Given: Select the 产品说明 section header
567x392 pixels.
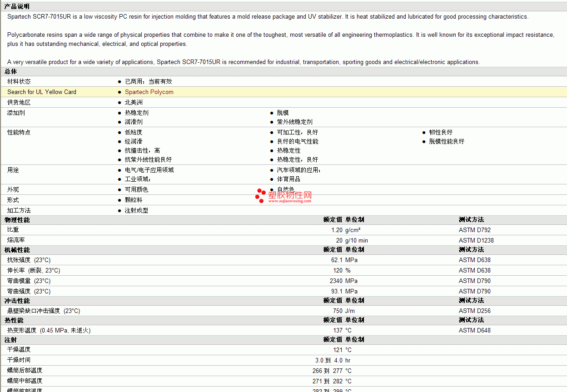Looking at the screenshot, I should 17,6.
